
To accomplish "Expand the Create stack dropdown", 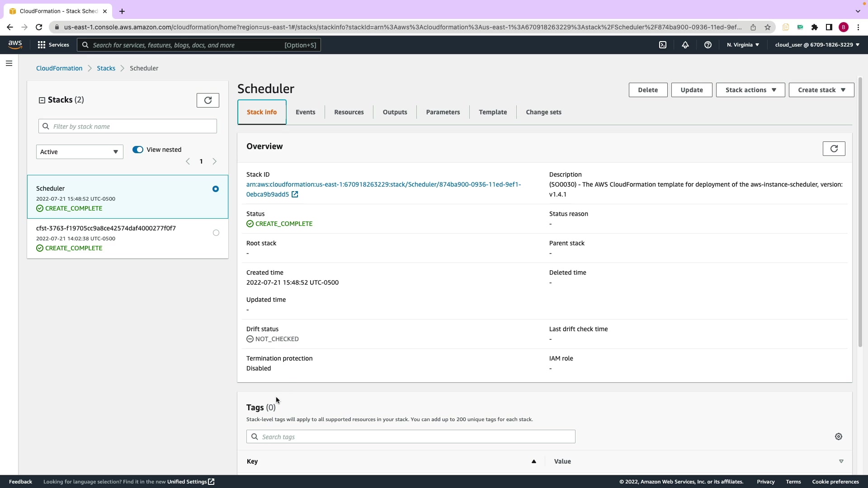I will (821, 90).
